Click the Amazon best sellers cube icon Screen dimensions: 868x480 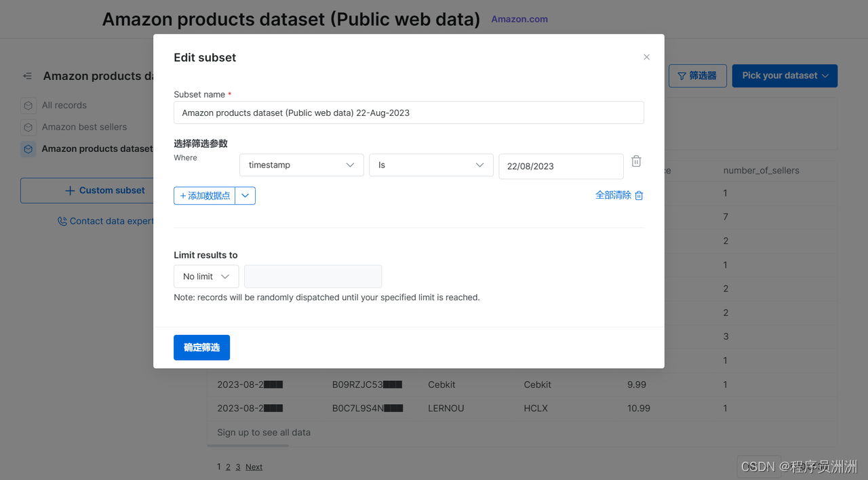[28, 127]
